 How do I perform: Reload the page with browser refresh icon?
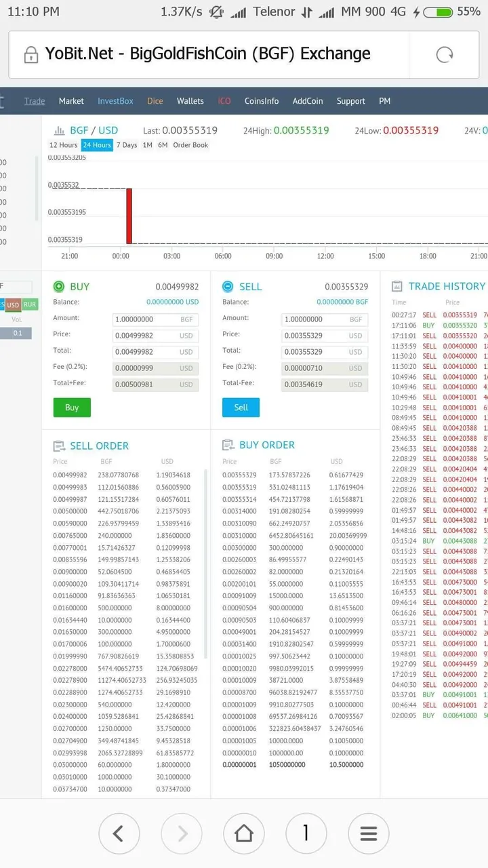(445, 54)
